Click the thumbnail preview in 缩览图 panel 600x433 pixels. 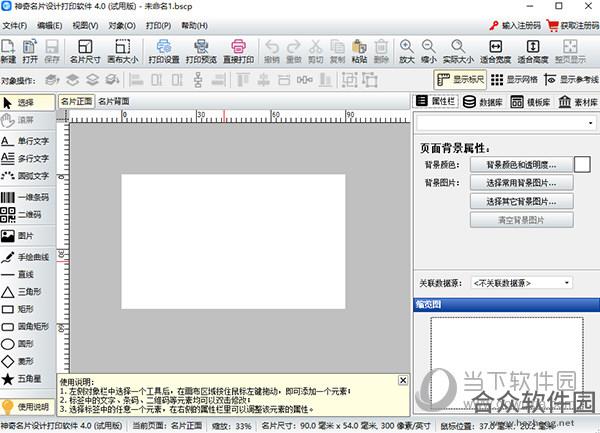coord(507,363)
